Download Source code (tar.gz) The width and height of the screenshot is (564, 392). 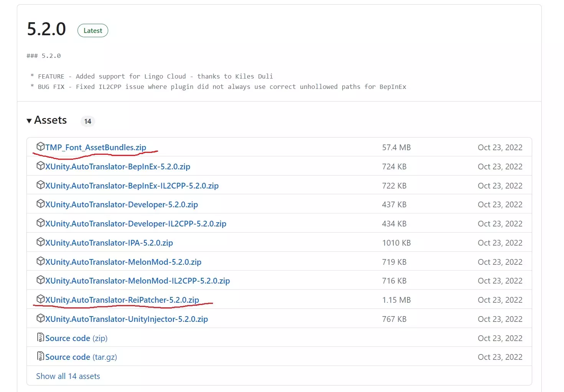point(81,357)
